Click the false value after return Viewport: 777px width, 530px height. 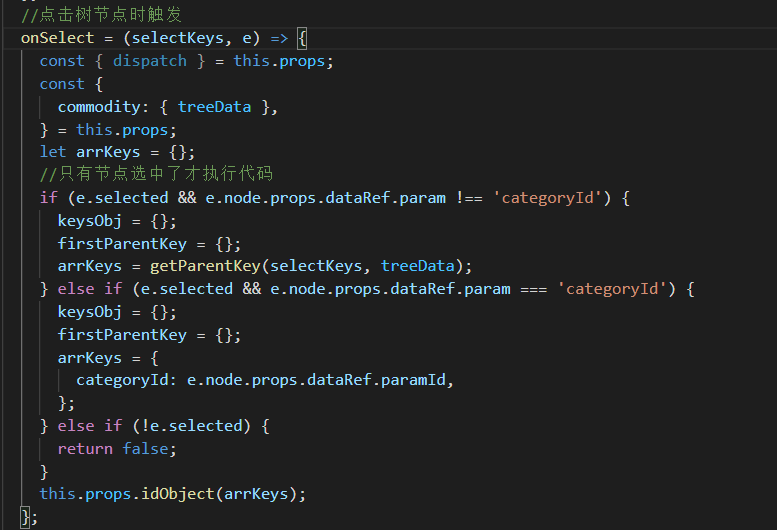click(146, 449)
